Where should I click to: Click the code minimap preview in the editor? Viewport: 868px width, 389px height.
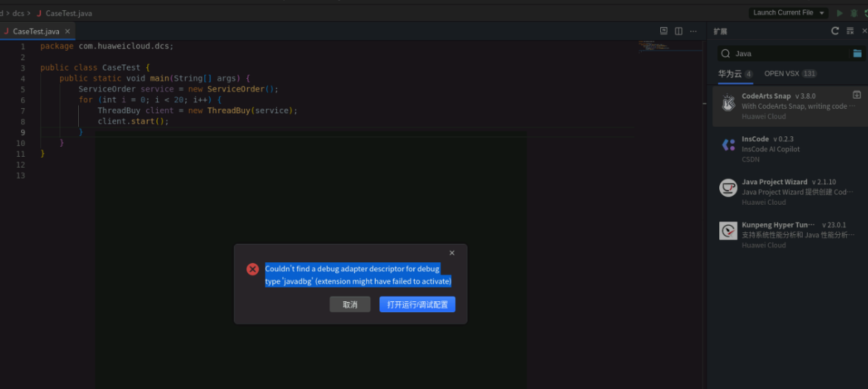[656, 47]
